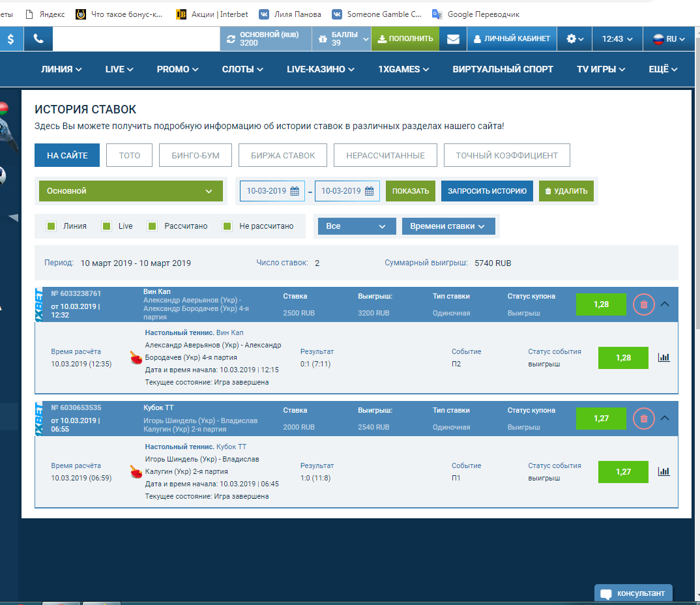Click the ПОПОЛНИТЬ deposit button
700x605 pixels.
(x=405, y=39)
